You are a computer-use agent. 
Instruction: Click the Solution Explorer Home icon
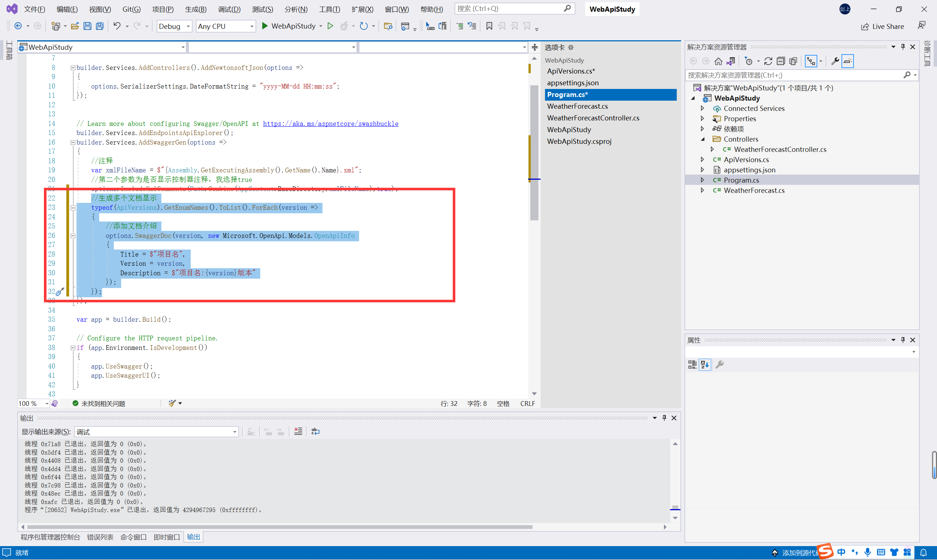pyautogui.click(x=718, y=61)
